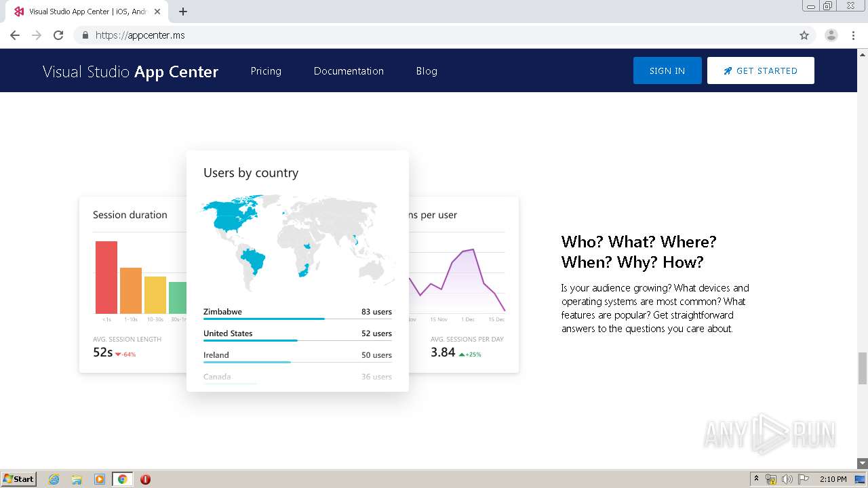The image size is (868, 488).
Task: Click the orange 1-10s session bar
Action: [x=131, y=291]
